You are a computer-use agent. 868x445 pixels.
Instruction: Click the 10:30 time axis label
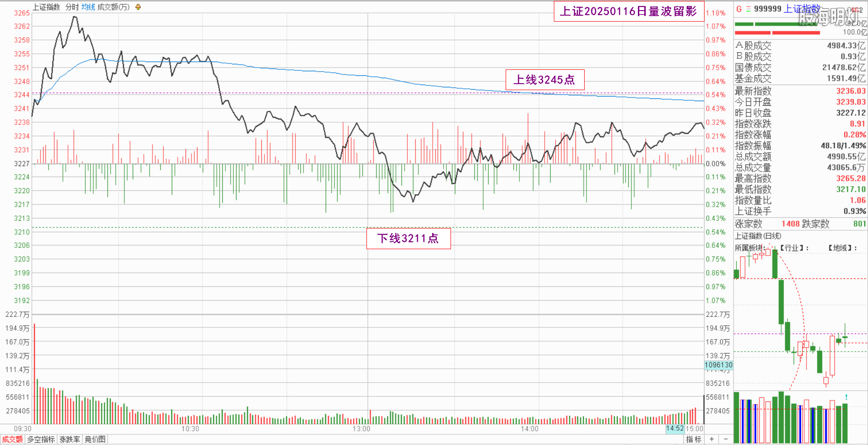[x=190, y=428]
